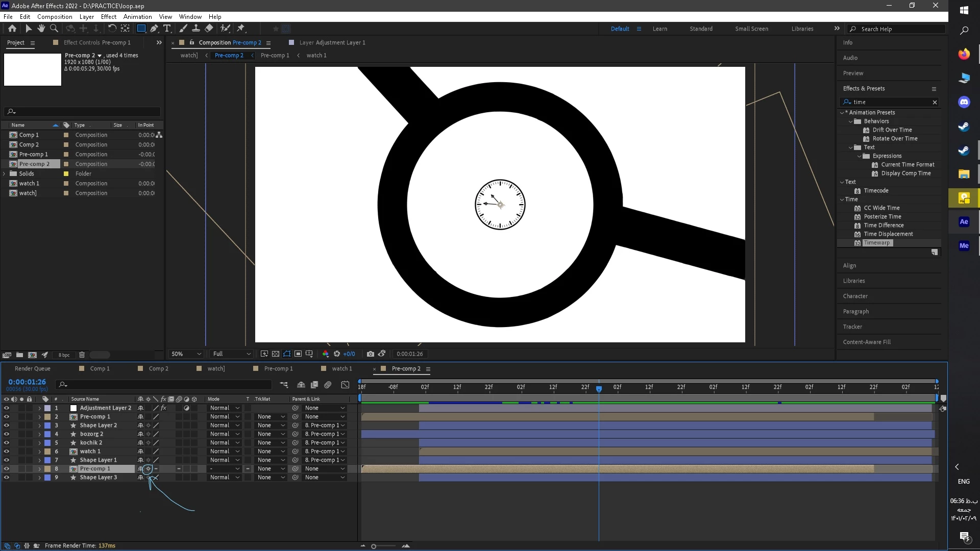Open the 50% magnification dropdown
This screenshot has width=980, height=551.
point(186,354)
